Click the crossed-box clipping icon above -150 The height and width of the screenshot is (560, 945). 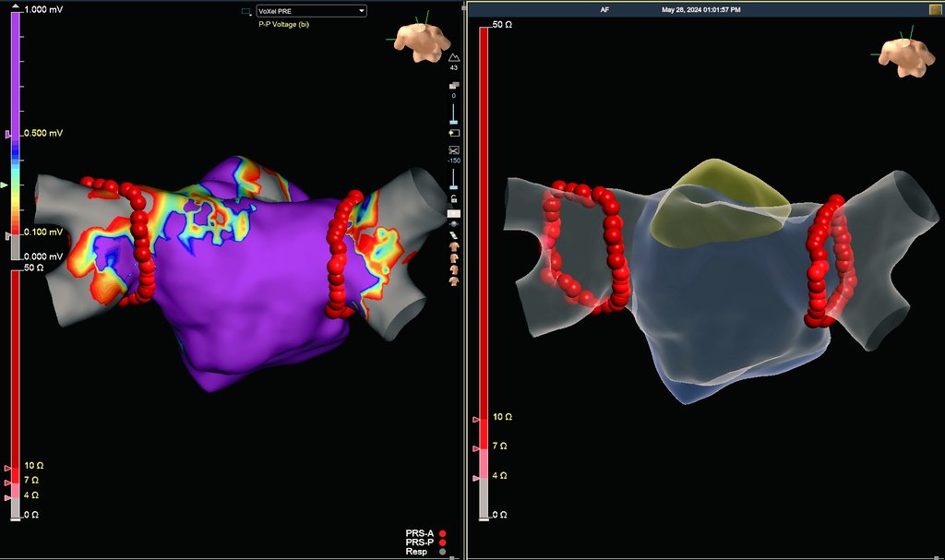point(454,150)
